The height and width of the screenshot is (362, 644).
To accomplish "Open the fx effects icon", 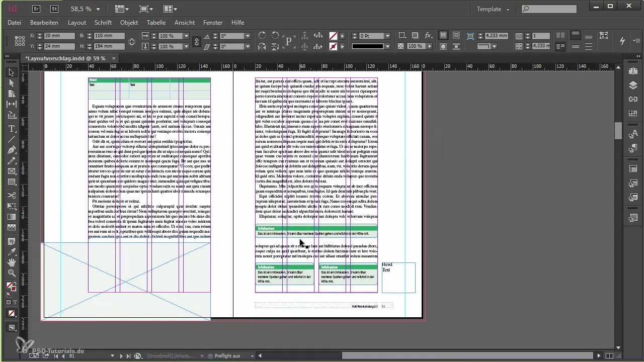I will [429, 36].
